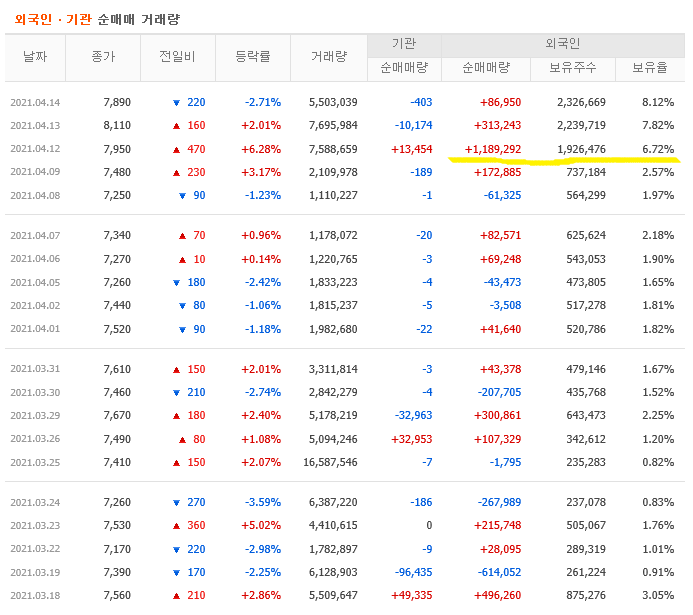693x615 pixels.
Task: Click the blue down arrow in the 2021.03.19 row
Action: click(x=176, y=571)
